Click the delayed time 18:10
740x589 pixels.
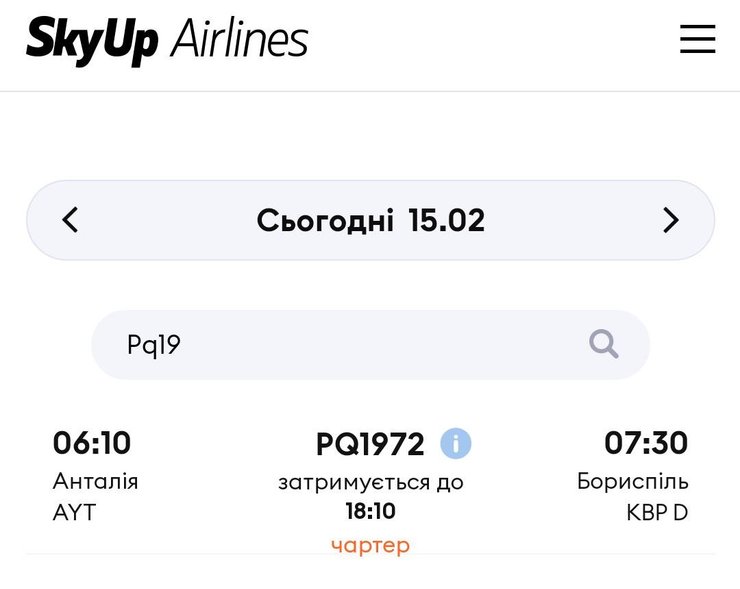tap(370, 512)
